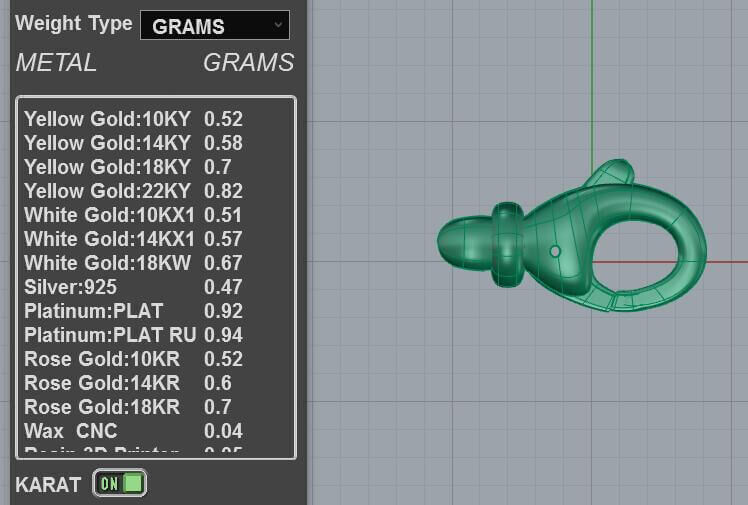Select the Platinum:PLAT RU row
This screenshot has width=748, height=505.
[x=134, y=335]
